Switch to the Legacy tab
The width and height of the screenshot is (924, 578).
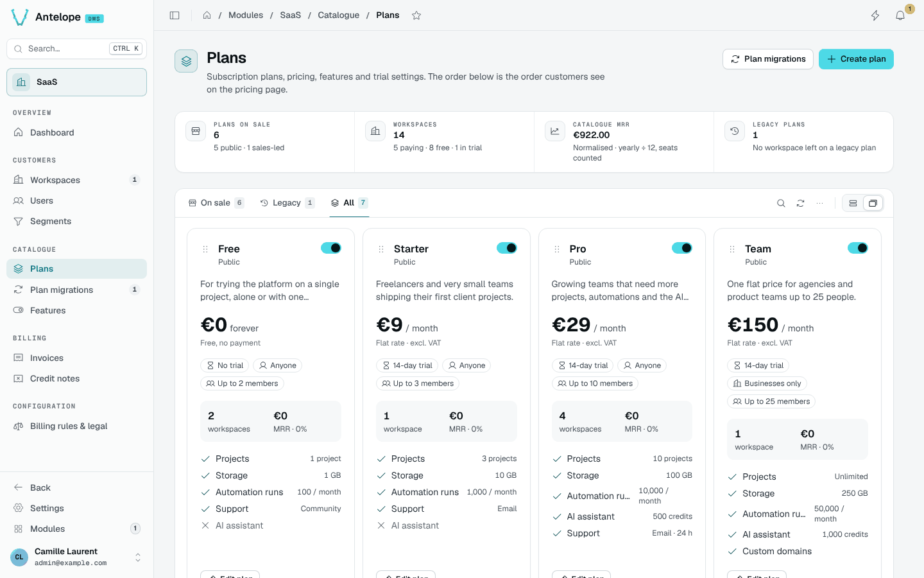287,203
